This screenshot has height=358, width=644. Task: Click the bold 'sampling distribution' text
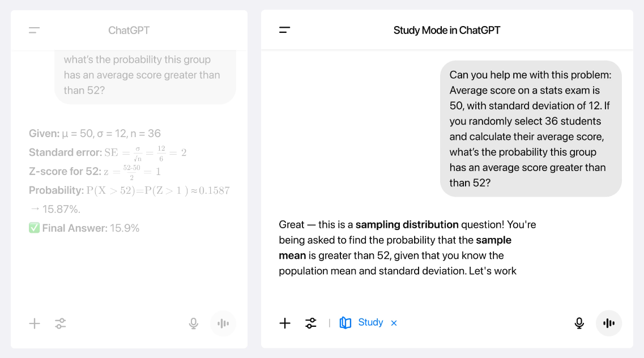point(407,224)
